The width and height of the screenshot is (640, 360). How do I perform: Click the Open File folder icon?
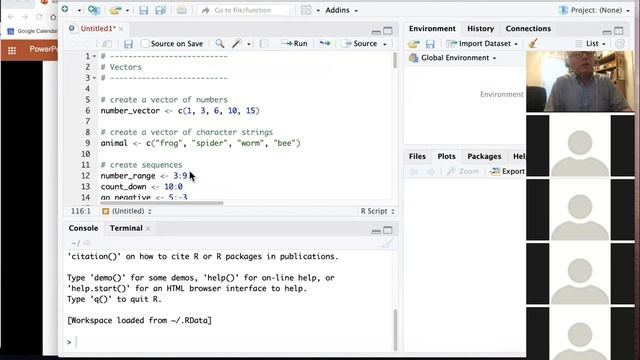115,10
